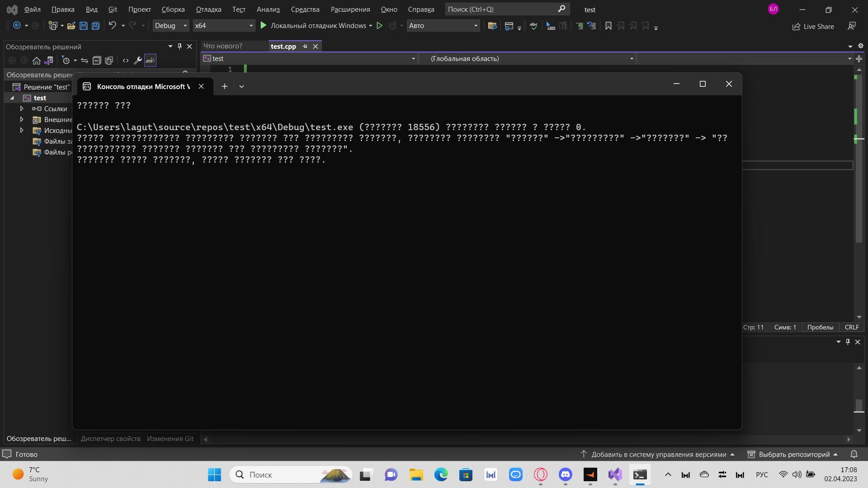Click the Home icon in Solution Explorer
The image size is (868, 488).
pos(37,60)
